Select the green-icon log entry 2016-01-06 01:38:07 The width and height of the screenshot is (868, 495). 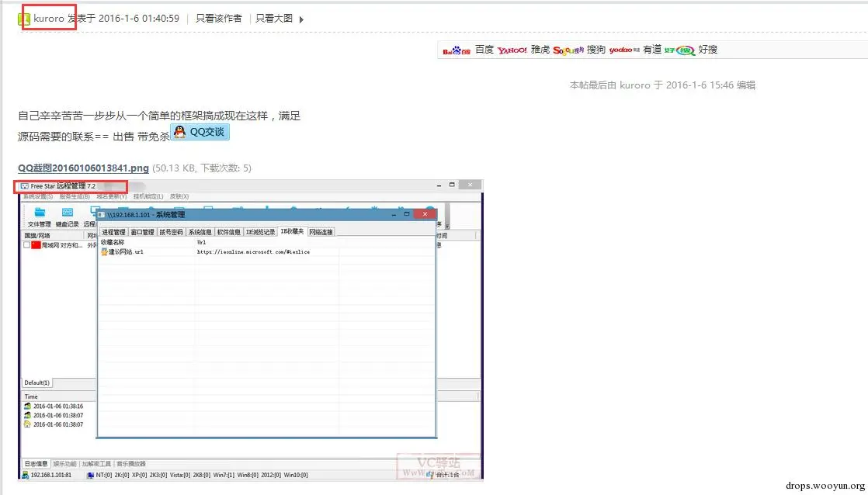[54, 415]
